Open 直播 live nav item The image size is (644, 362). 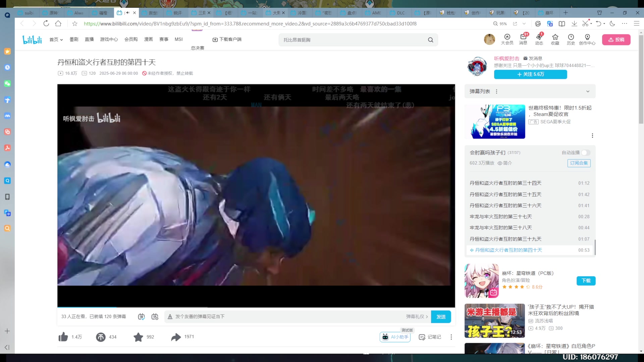tap(89, 39)
